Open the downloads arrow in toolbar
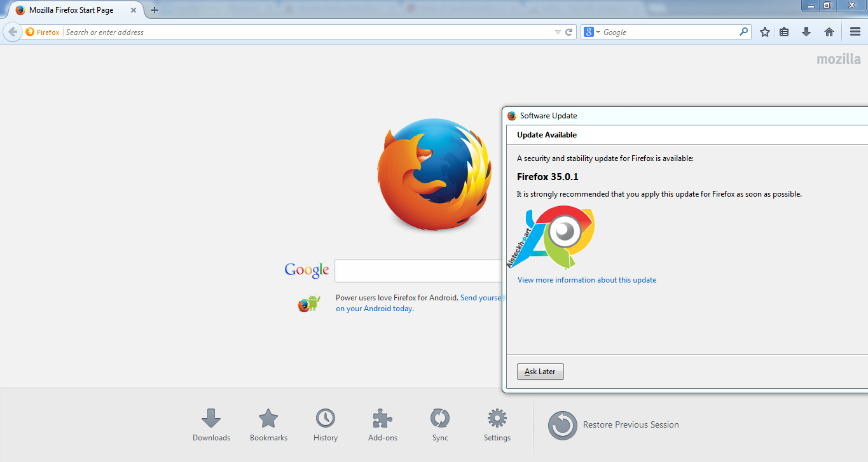Screen dimensions: 868x462 click(x=806, y=32)
